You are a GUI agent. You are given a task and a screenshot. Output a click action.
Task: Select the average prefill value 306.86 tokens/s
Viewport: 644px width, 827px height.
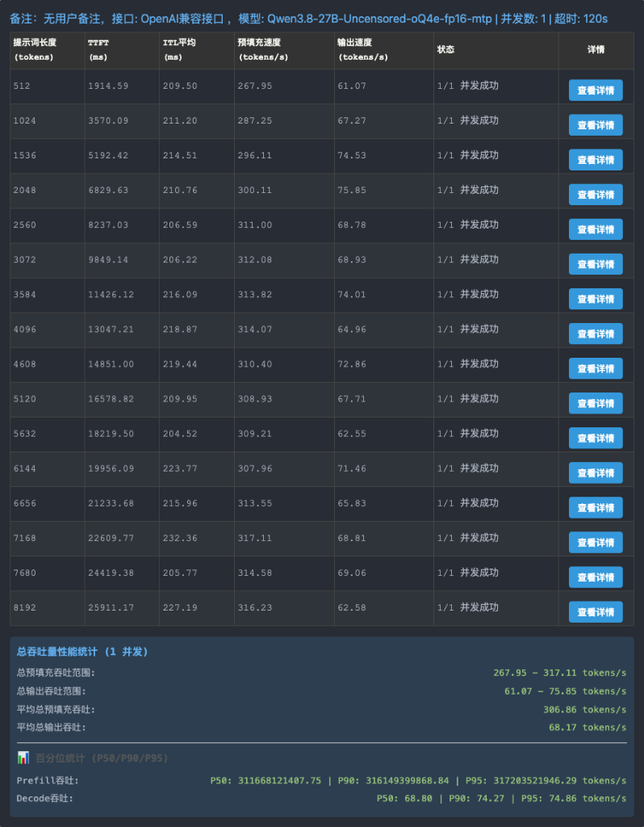[x=584, y=710]
